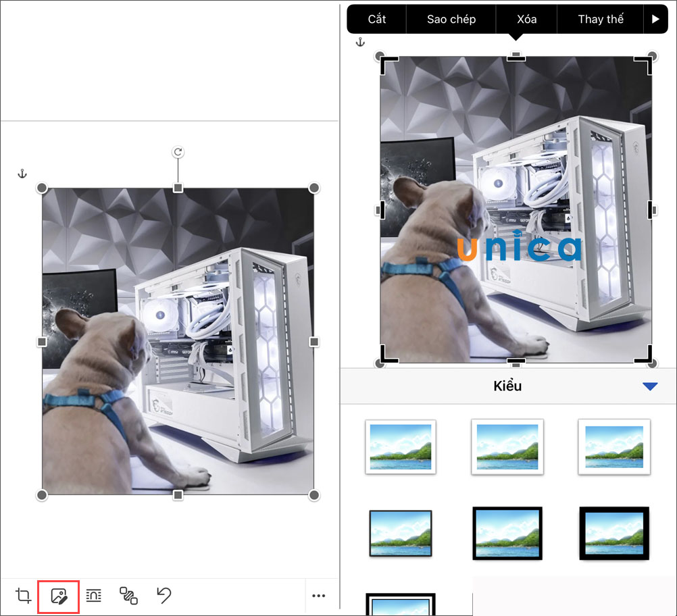Tap the dog photo in left document
The image size is (677, 616).
tap(178, 341)
